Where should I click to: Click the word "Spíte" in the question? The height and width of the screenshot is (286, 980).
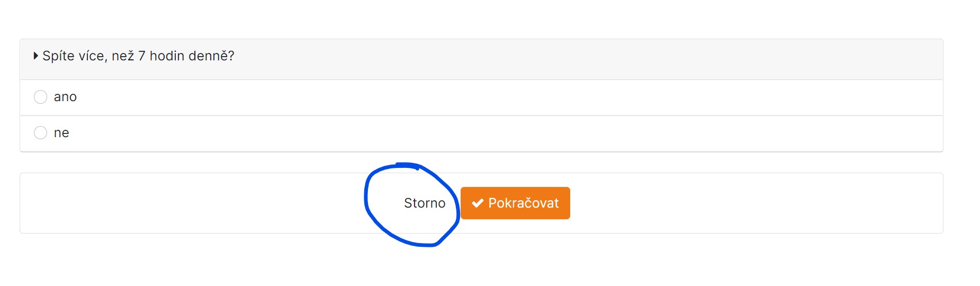coord(59,56)
